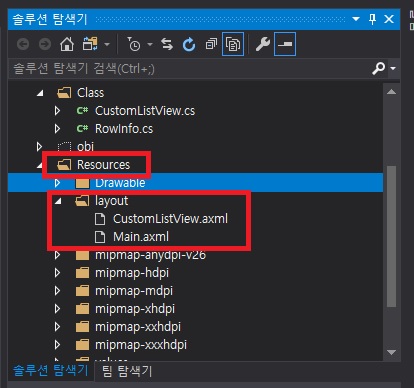The image size is (414, 388).
Task: Click the Refresh icon in toolbar
Action: point(189,44)
